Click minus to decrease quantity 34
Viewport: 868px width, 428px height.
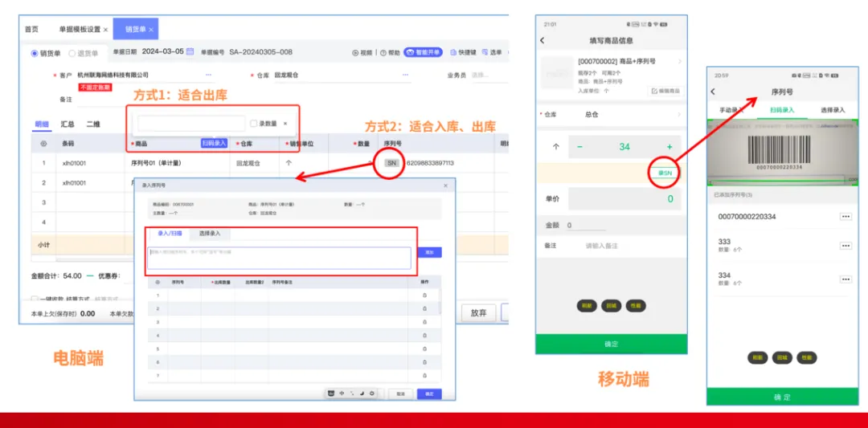tap(579, 146)
